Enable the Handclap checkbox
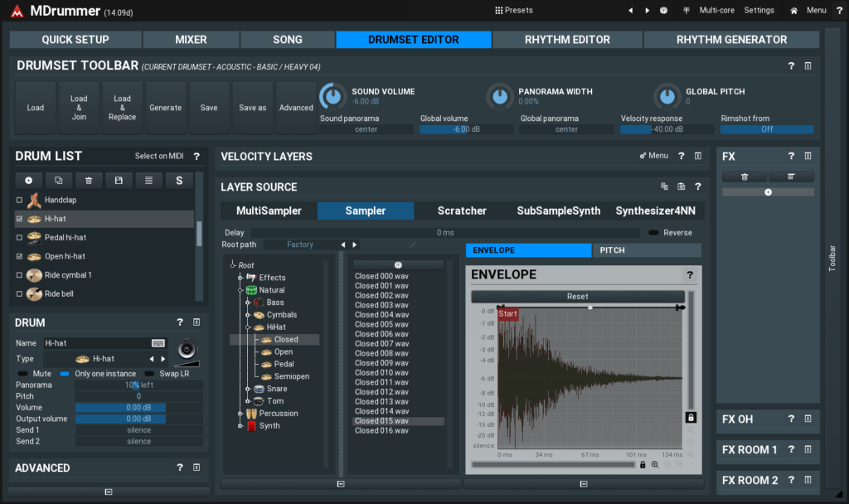 pos(20,201)
